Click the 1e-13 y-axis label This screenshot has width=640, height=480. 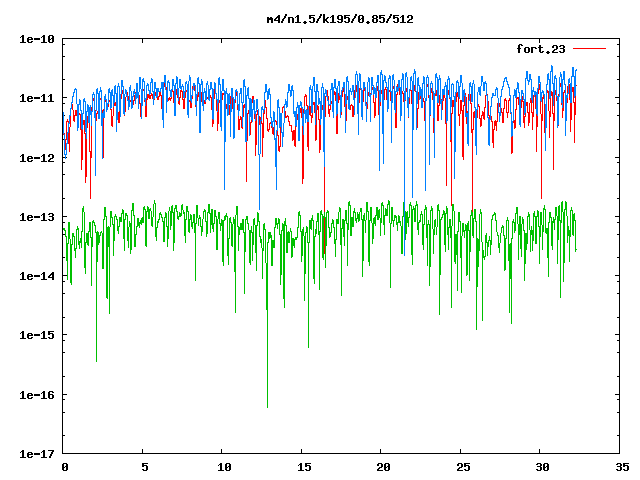click(x=37, y=217)
